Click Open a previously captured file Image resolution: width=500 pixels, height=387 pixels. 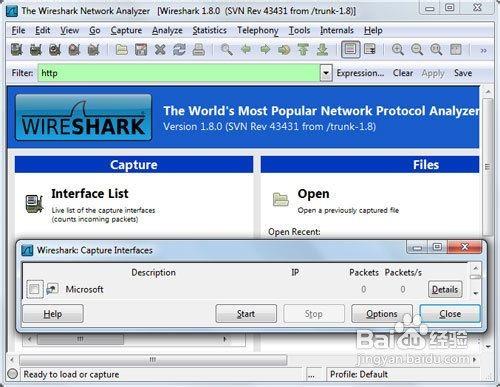[348, 210]
